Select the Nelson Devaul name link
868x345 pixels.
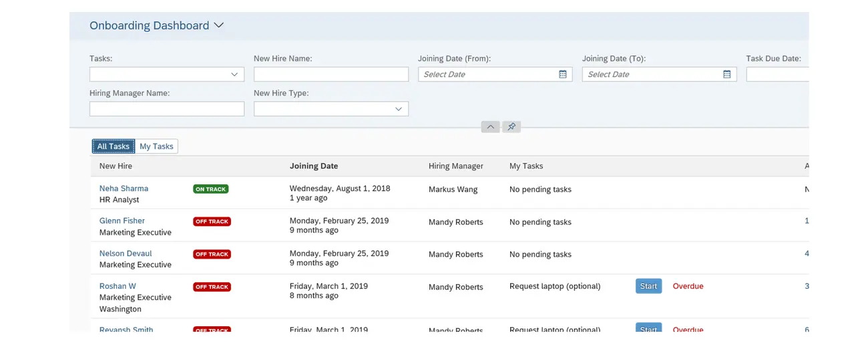coord(126,253)
